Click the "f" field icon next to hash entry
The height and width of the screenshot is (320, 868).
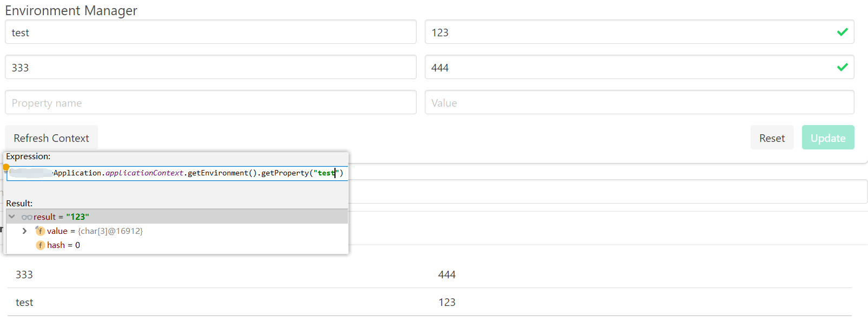[40, 245]
